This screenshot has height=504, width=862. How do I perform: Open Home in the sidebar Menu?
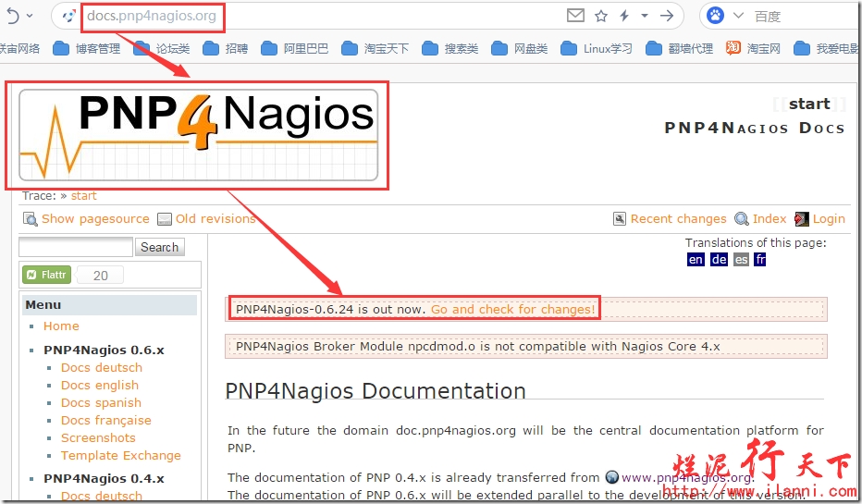pos(61,326)
